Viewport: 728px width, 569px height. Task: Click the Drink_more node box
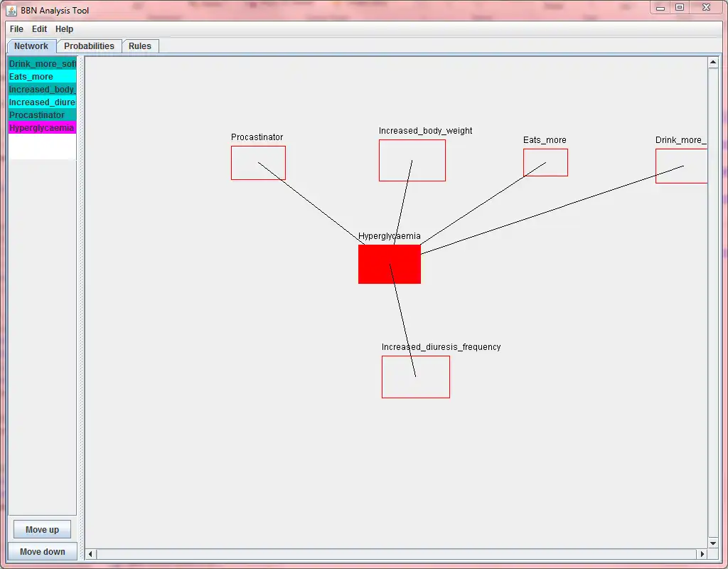tap(682, 166)
